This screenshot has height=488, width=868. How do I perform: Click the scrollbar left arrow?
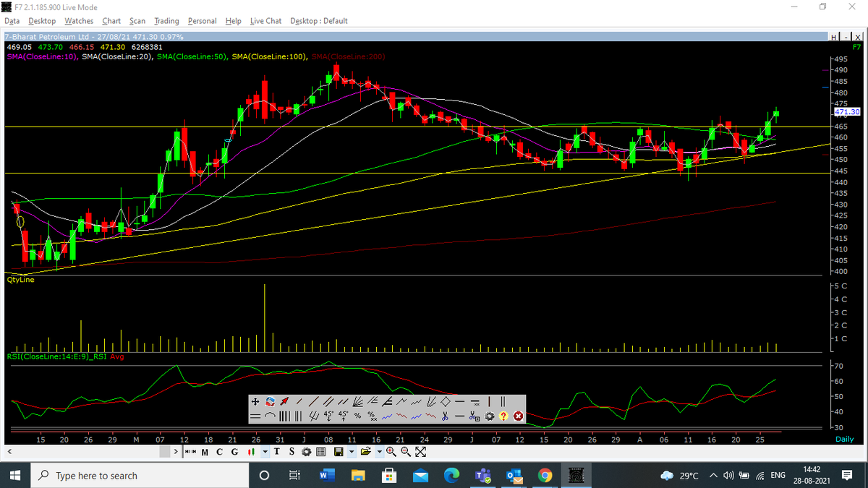pyautogui.click(x=9, y=453)
